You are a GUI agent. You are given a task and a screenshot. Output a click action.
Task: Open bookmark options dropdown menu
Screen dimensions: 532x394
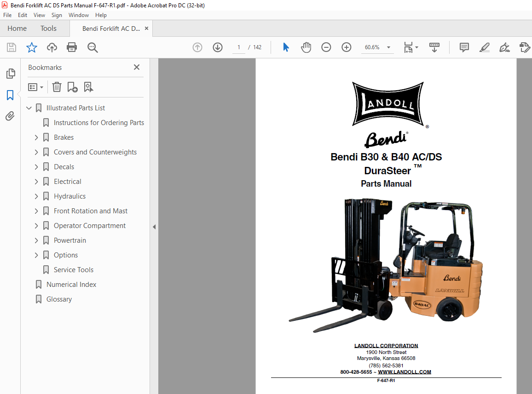click(x=35, y=87)
